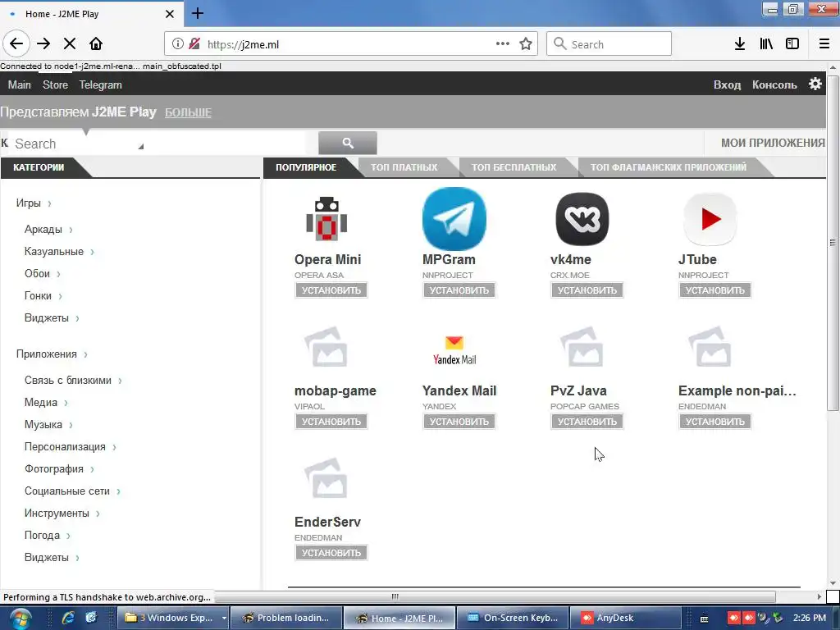Expand the Аркады category
The height and width of the screenshot is (630, 840).
tap(48, 230)
